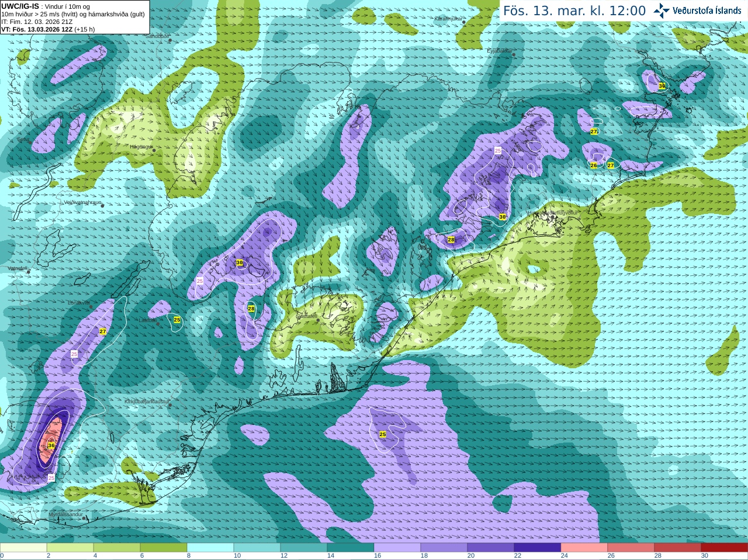Select the 28–30 m/s red legend swatch

click(x=678, y=548)
